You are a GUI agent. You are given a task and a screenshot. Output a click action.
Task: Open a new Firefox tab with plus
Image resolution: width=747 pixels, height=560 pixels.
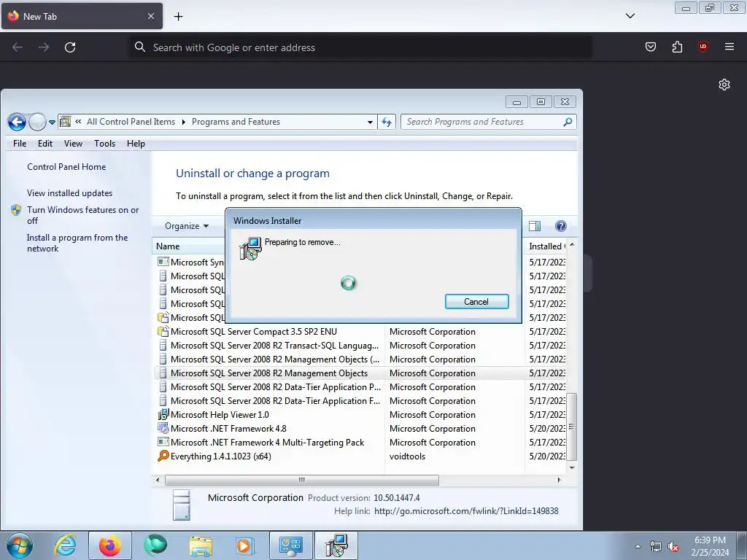[178, 17]
